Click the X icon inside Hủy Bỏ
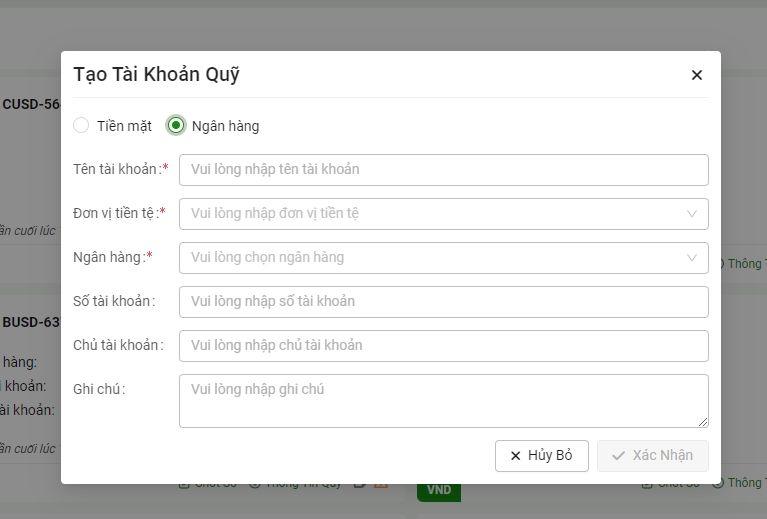This screenshot has height=519, width=767. pyautogui.click(x=516, y=456)
